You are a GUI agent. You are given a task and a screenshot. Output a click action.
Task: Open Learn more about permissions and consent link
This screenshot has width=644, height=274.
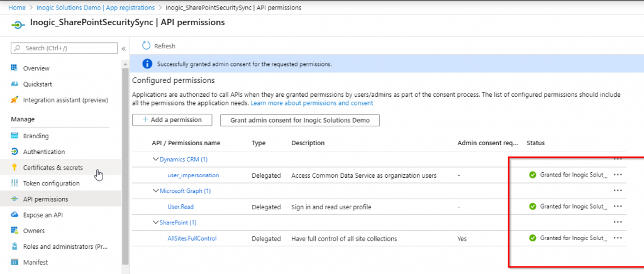pos(311,102)
